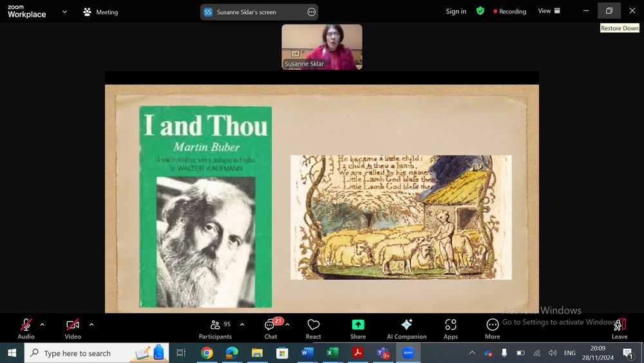Open the volume speaker tray icon

(553, 353)
